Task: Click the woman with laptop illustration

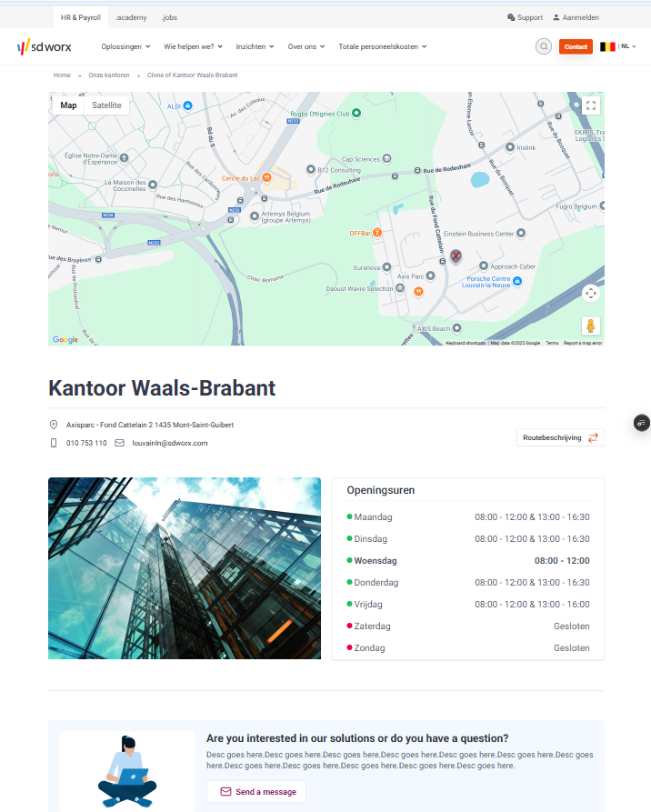Action: tap(127, 772)
